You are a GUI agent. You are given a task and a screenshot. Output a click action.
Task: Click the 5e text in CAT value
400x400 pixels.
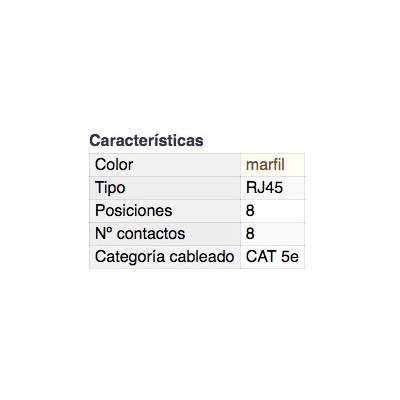pyautogui.click(x=289, y=257)
